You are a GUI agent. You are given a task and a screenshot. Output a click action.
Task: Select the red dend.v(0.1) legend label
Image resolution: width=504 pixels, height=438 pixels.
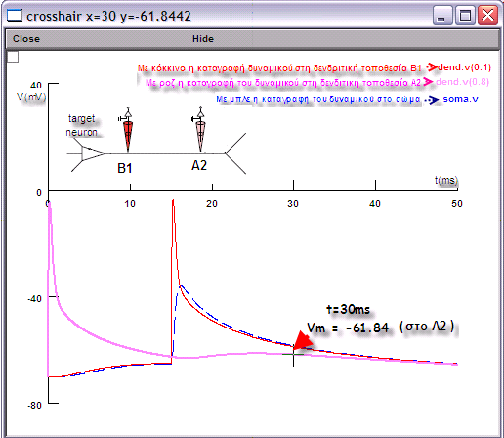[464, 67]
